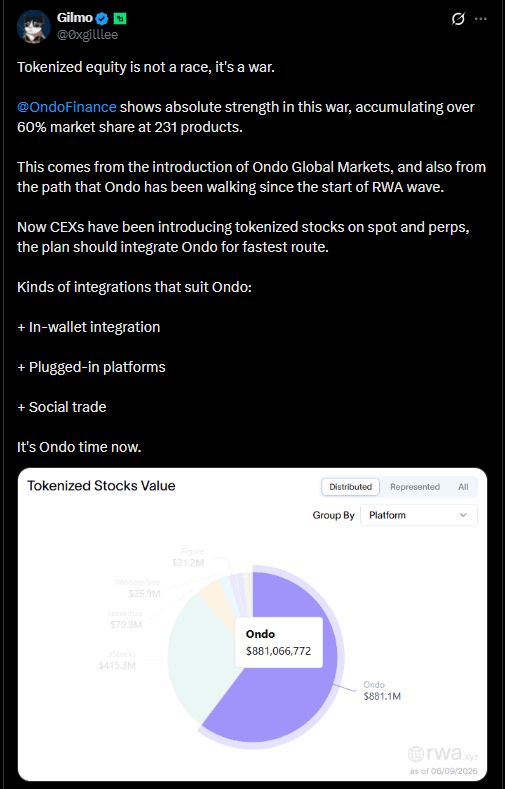
Task: Click the rwa.xyz globe logo
Action: pyautogui.click(x=415, y=753)
